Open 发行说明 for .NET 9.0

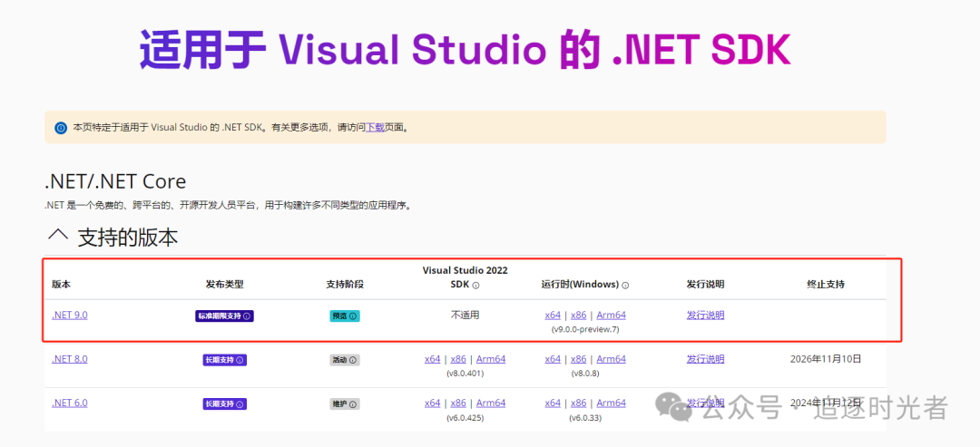(x=706, y=316)
